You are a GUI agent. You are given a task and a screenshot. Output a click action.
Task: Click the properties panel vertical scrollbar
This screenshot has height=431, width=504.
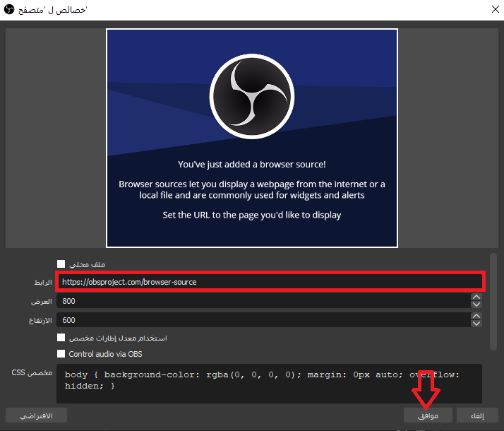493,302
